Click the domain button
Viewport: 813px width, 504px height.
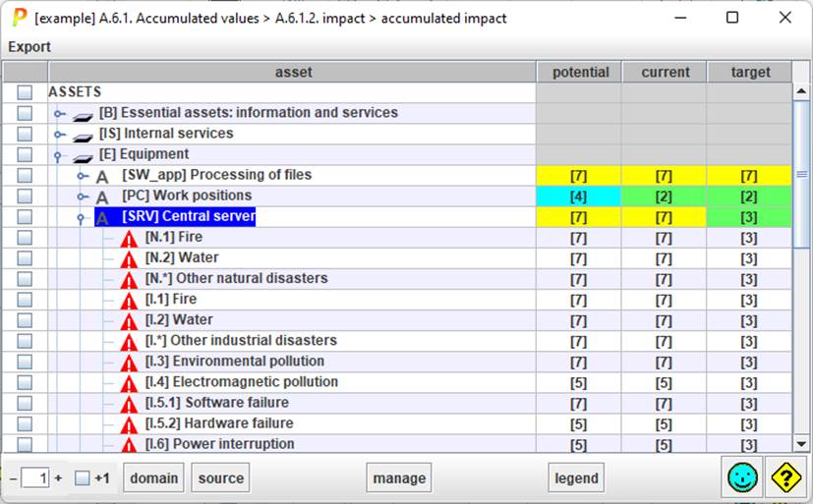pos(154,477)
